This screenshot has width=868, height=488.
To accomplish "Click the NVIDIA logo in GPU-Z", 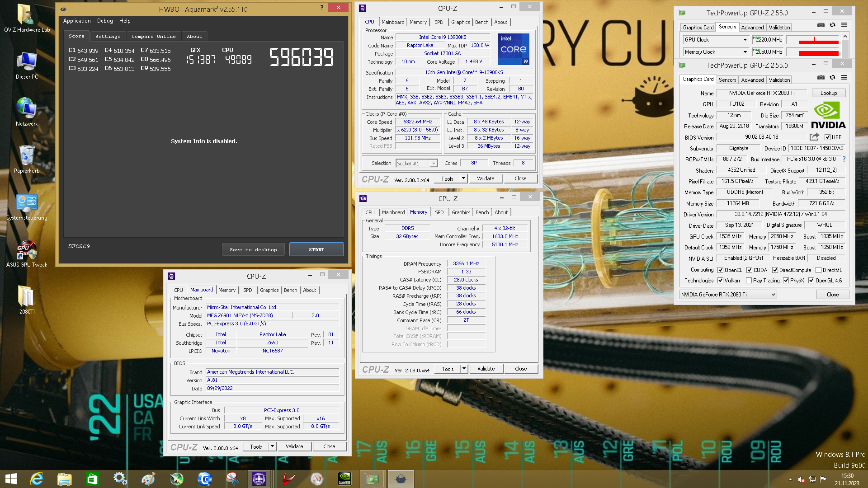I will 828,116.
